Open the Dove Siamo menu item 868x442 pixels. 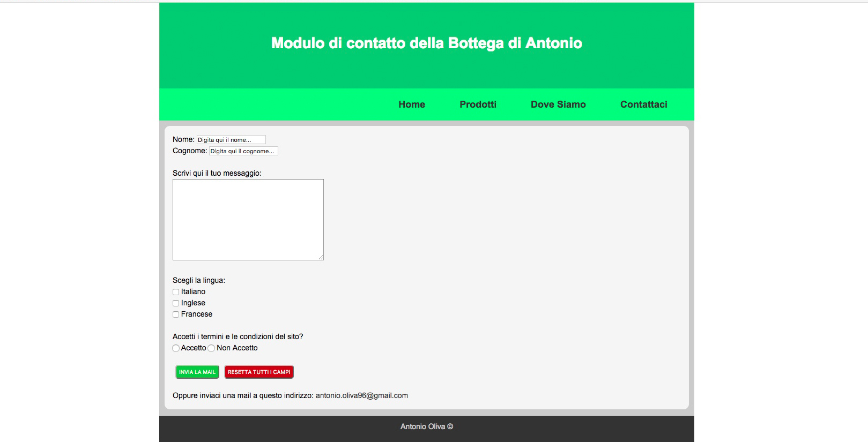(x=558, y=104)
